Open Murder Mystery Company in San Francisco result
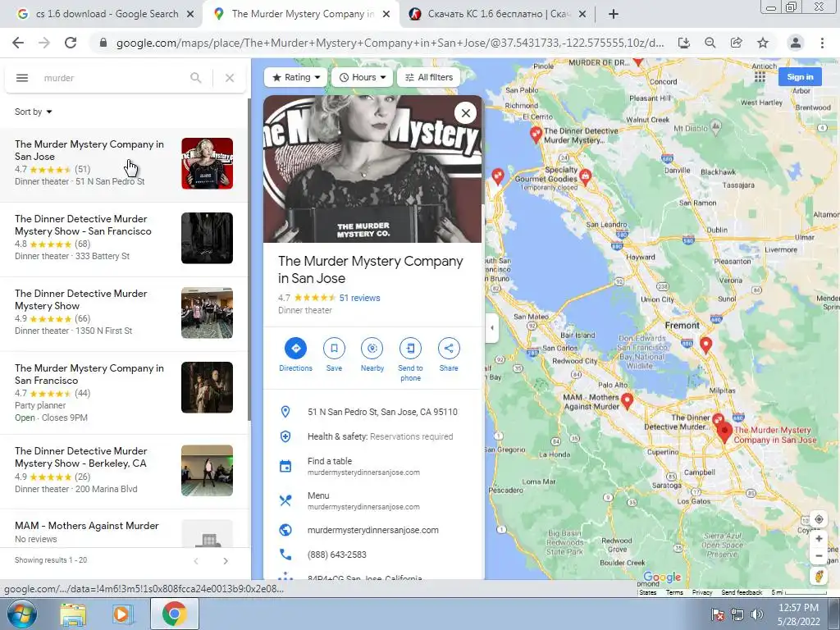The image size is (840, 630). 125,393
